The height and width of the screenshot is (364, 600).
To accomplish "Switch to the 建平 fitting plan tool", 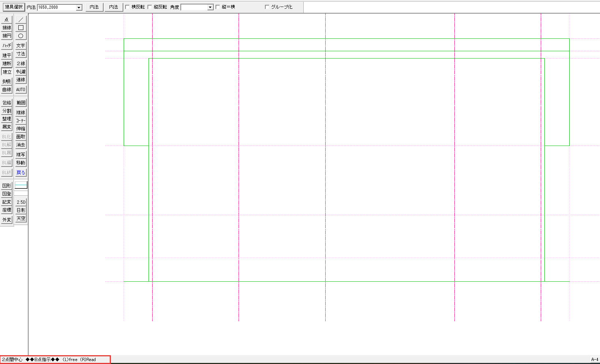I will (x=7, y=56).
